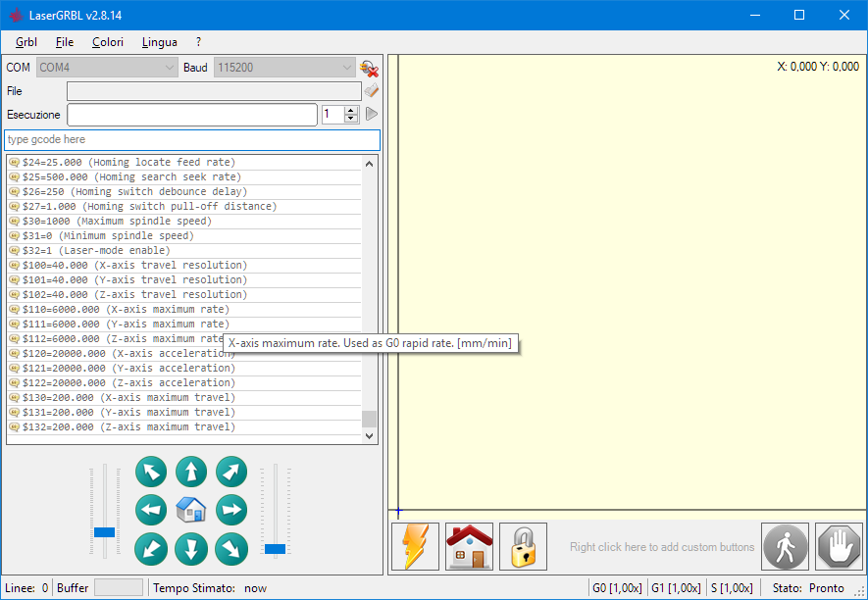Click the disconnect plug icon
Viewport: 868px width, 600px height.
click(369, 69)
